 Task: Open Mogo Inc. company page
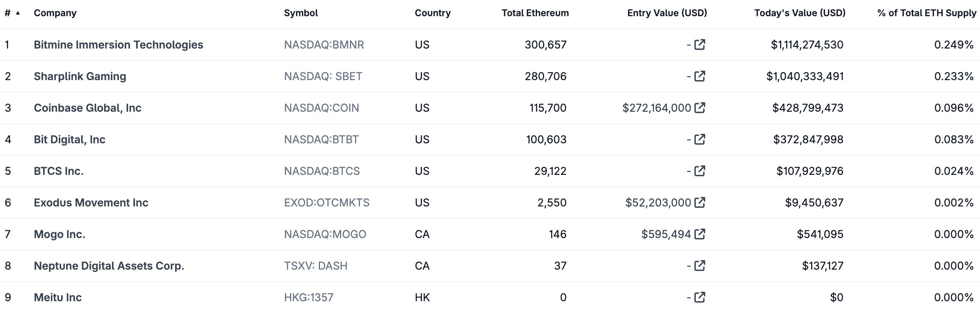(60, 234)
